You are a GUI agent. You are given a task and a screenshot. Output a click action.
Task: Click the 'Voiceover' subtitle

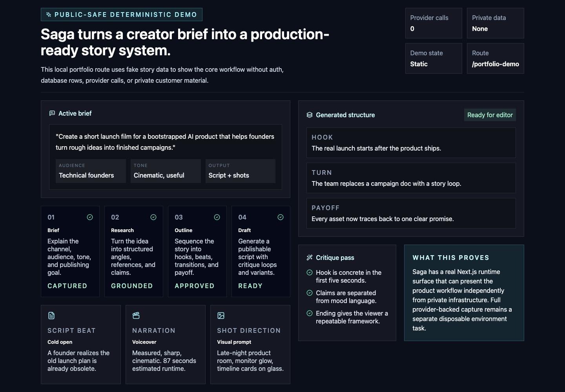point(144,342)
